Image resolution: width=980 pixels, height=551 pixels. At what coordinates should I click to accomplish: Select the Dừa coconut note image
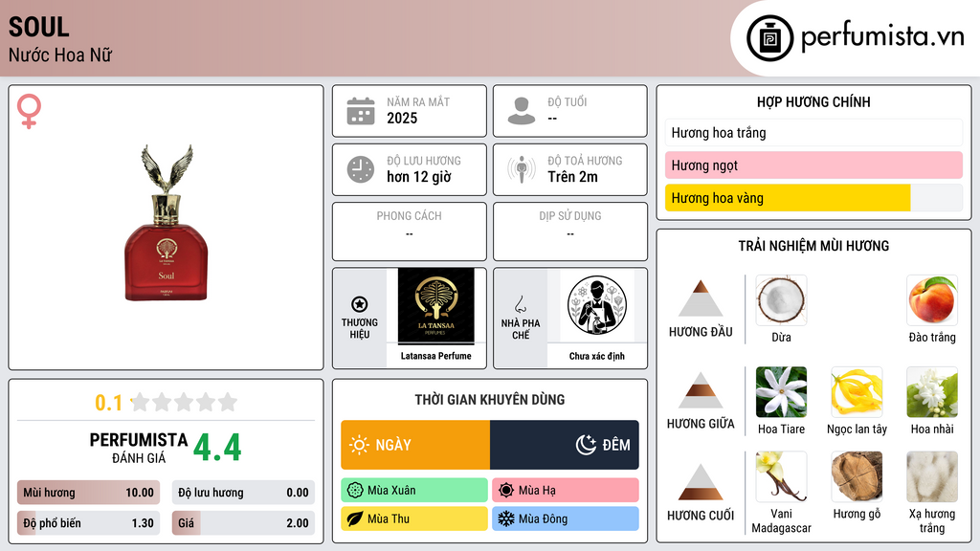(781, 300)
